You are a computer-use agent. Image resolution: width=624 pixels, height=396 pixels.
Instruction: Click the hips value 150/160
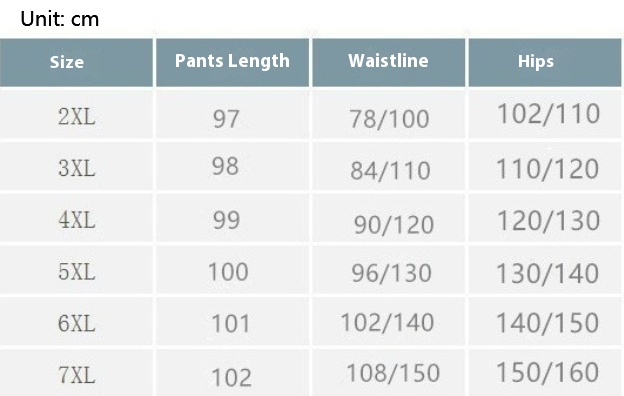pyautogui.click(x=548, y=373)
